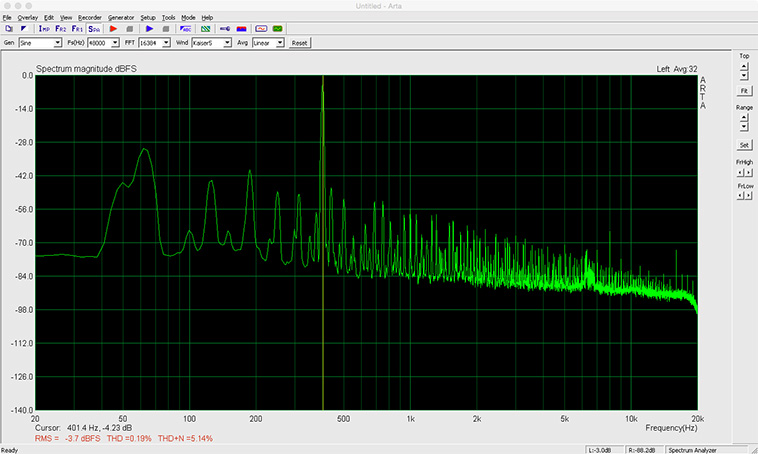This screenshot has width=758, height=454.
Task: Stop recording with the first gray square
Action: pos(130,29)
